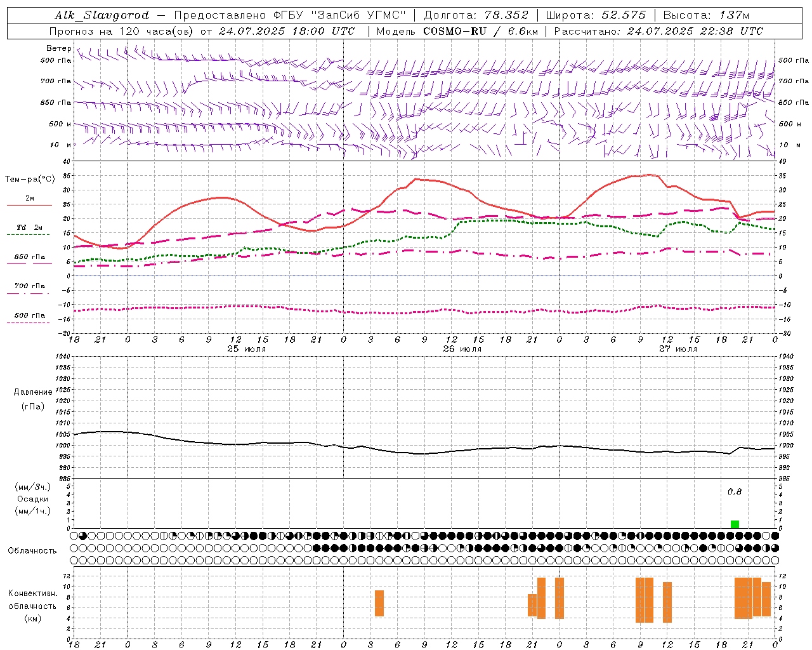Click the 'Тем-ра(°C)' temperature label
This screenshot has width=812, height=650.
30,180
